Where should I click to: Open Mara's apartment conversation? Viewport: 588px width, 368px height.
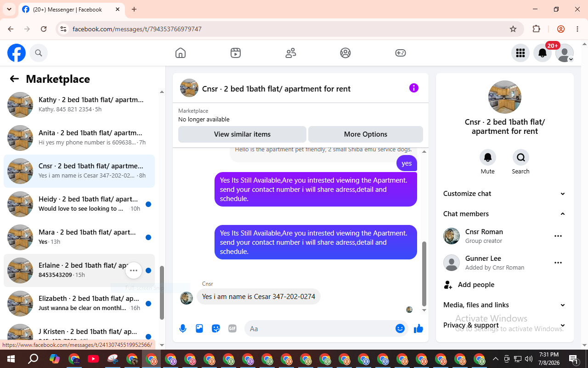[x=79, y=237]
